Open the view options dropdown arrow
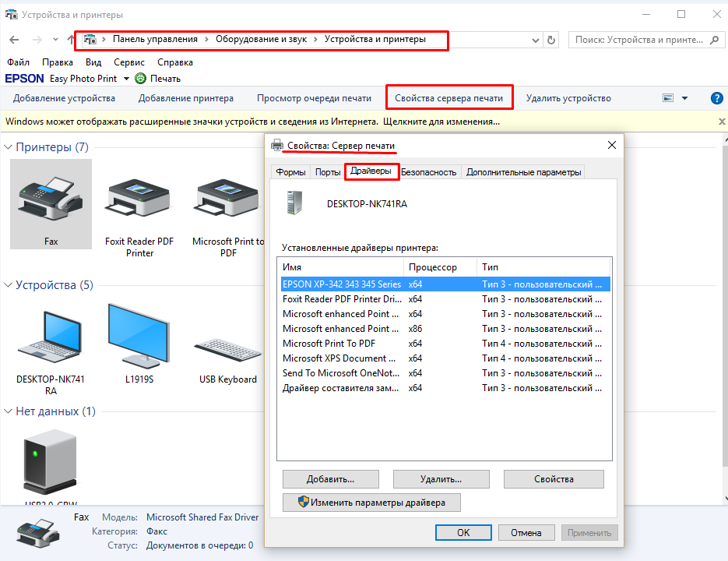Screen dimensions: 728x561 pyautogui.click(x=684, y=98)
